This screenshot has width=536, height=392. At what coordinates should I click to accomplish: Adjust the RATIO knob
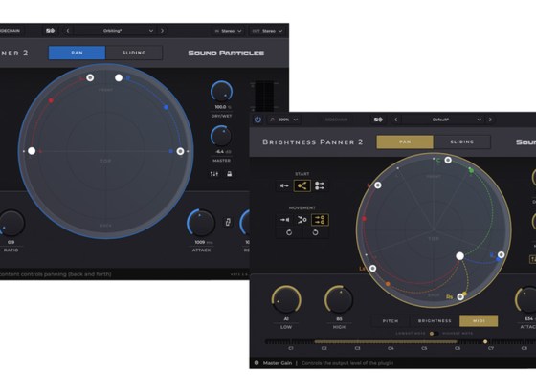pos(11,223)
